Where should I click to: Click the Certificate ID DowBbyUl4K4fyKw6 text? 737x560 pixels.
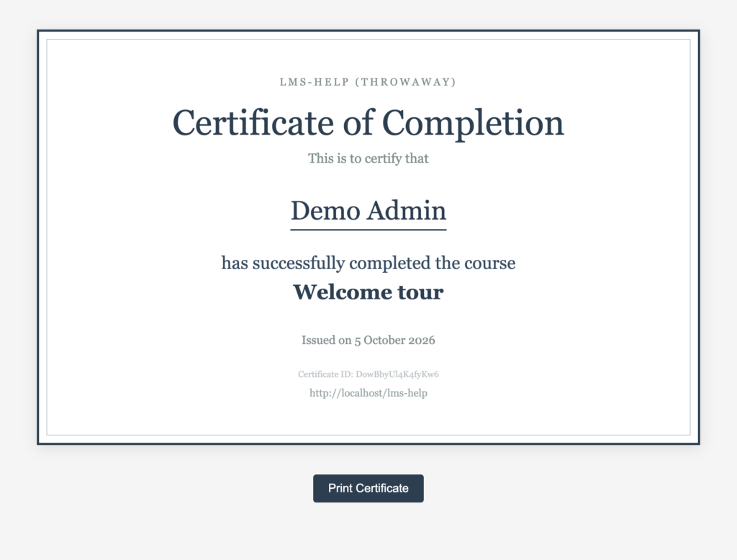tap(368, 374)
